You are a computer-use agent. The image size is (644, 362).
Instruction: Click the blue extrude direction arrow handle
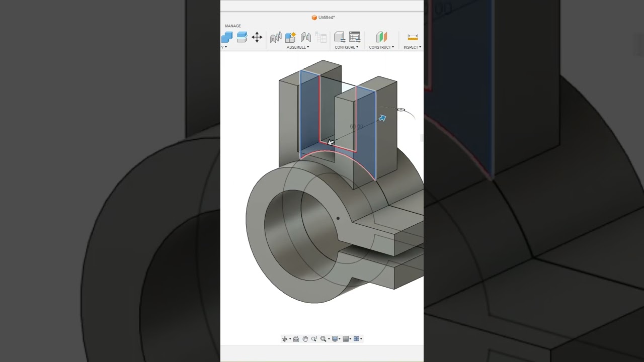(x=382, y=118)
